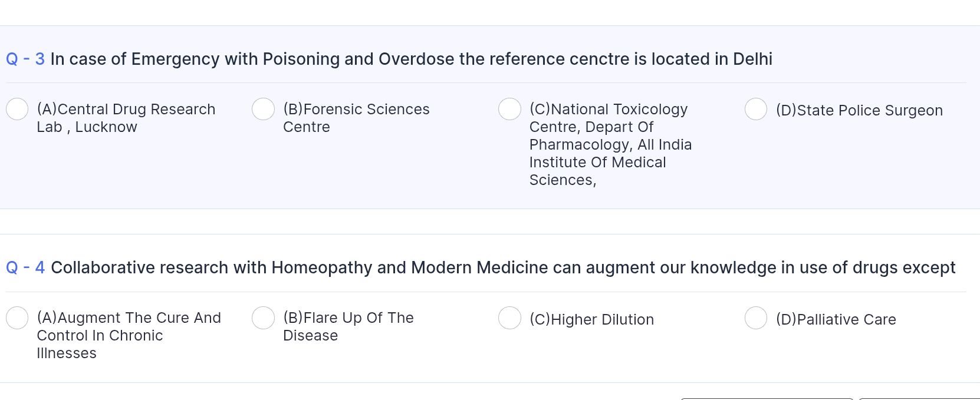Click the answer text National Toxicology Centre
The width and height of the screenshot is (980, 400).
pos(610,144)
